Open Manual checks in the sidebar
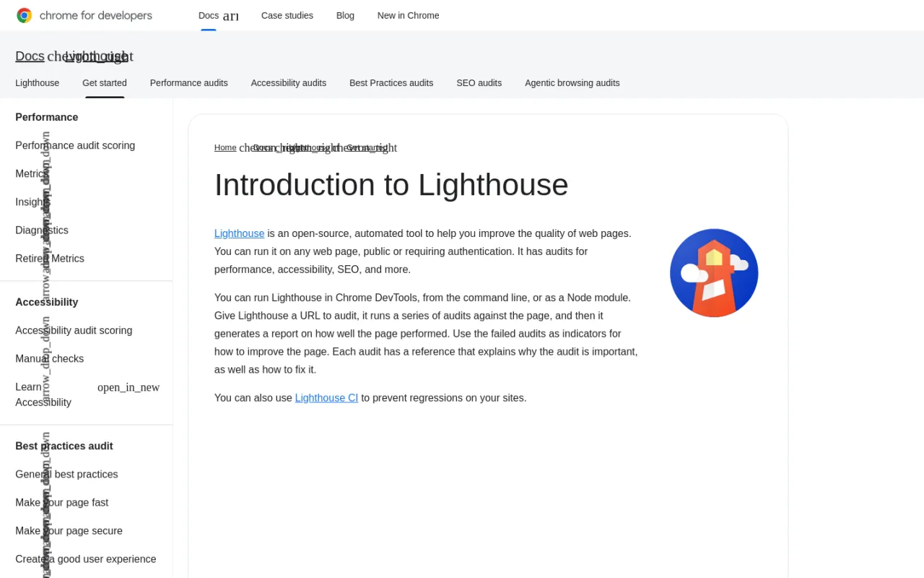Screen dimensions: 924x578 click(50, 359)
